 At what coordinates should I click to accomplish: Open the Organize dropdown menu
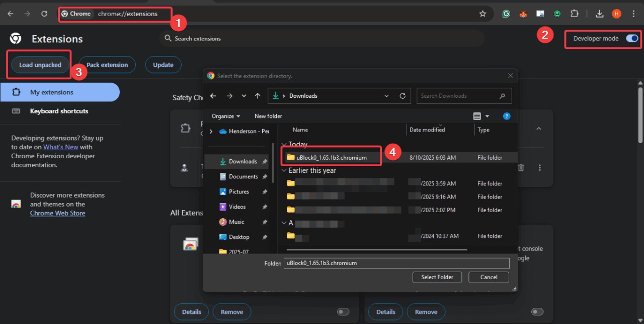tap(225, 116)
